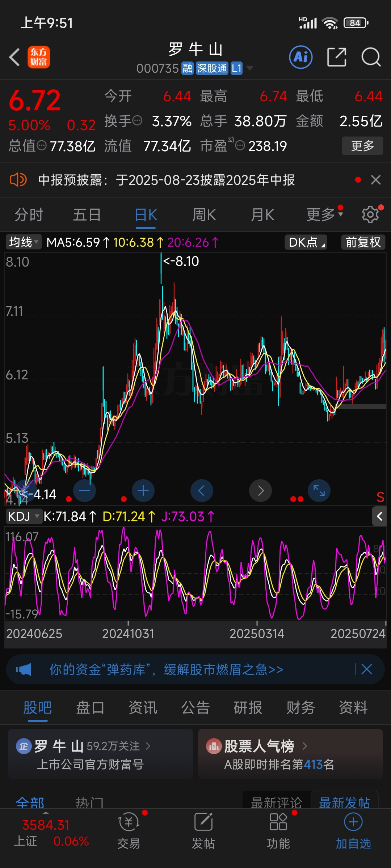Open 研报 tab
This screenshot has height=868, width=391.
[248, 707]
